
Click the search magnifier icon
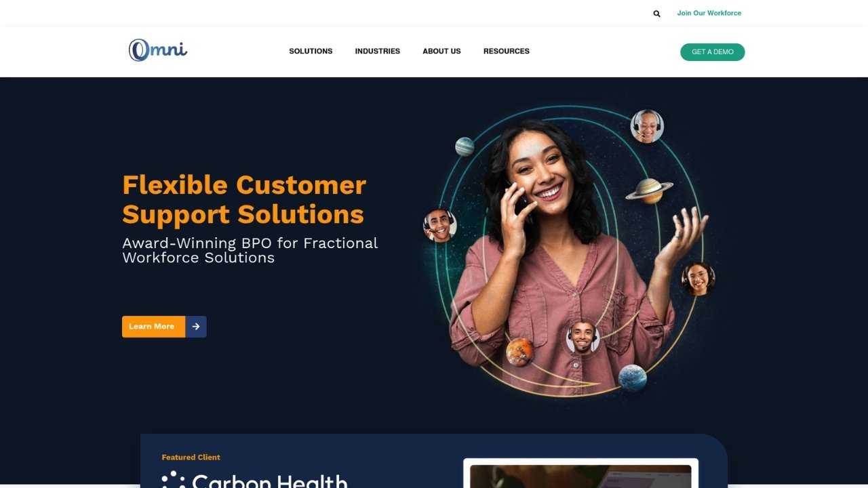coord(656,14)
